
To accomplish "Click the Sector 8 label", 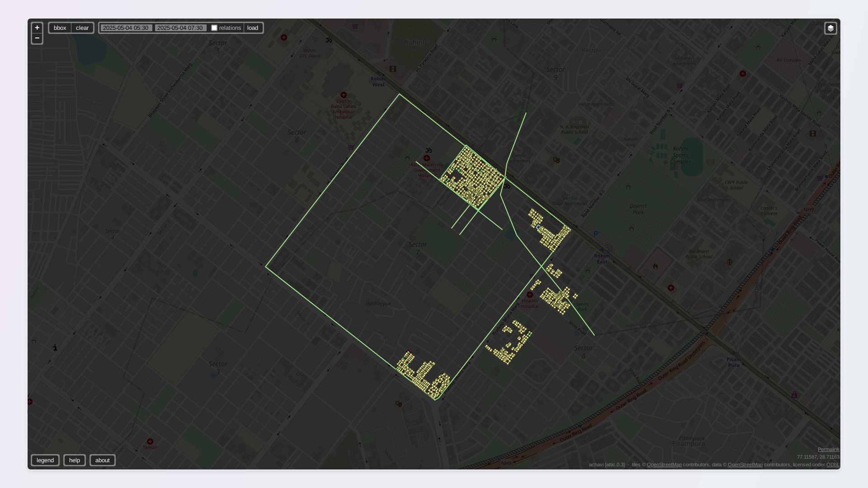I will click(584, 352).
